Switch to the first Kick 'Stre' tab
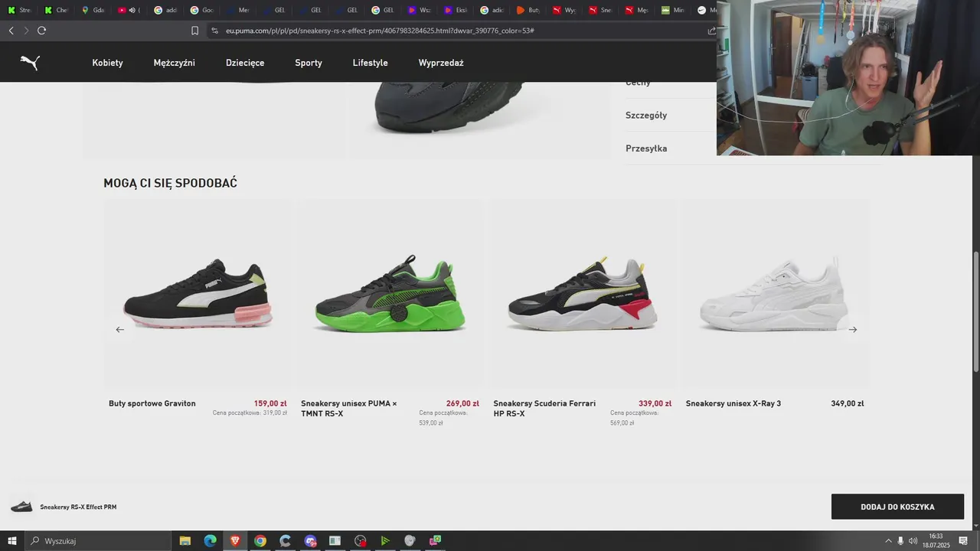 point(20,10)
